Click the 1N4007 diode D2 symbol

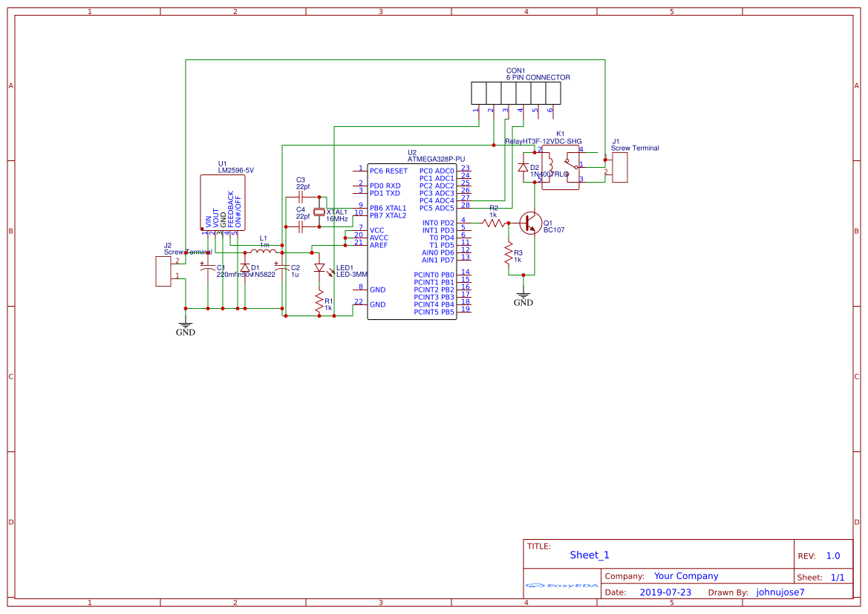[525, 167]
